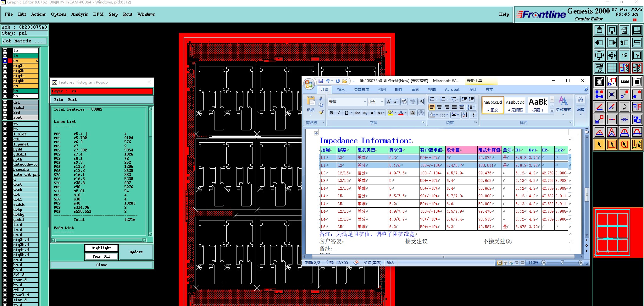Click the Help button in Genesis menu bar
This screenshot has width=644, height=306.
pos(504,14)
